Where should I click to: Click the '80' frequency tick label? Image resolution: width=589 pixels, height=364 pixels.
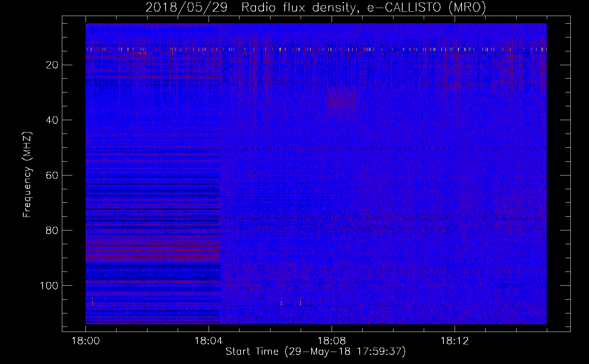click(x=52, y=230)
